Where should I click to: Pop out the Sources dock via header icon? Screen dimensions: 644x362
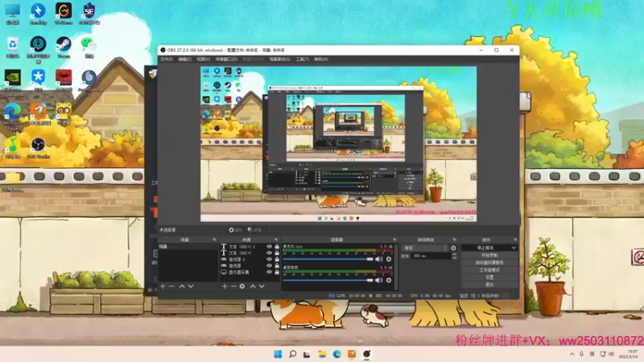point(276,239)
